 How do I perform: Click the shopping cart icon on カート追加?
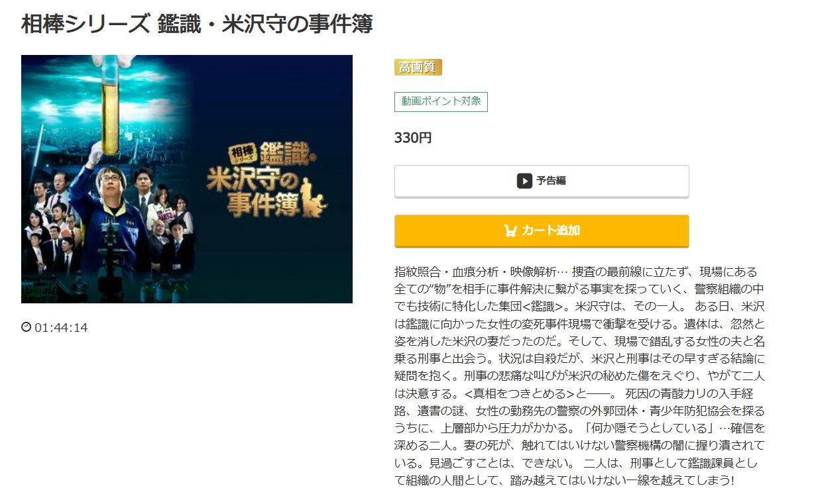[x=510, y=230]
